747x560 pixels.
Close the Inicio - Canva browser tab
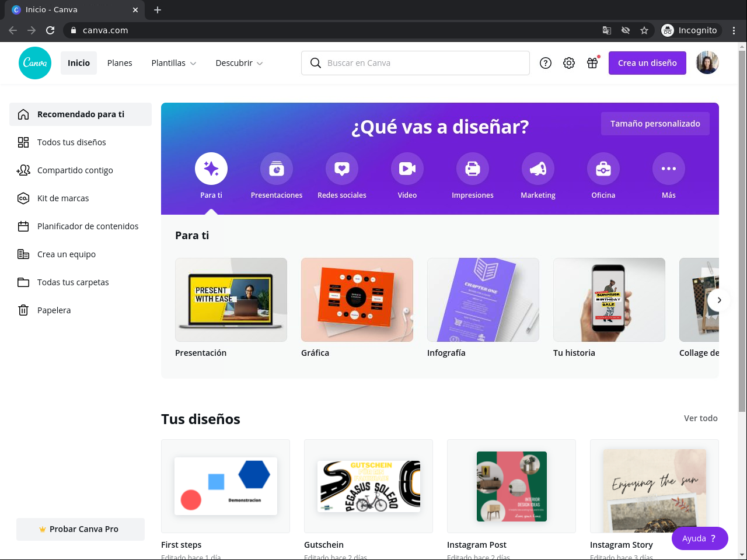click(135, 10)
